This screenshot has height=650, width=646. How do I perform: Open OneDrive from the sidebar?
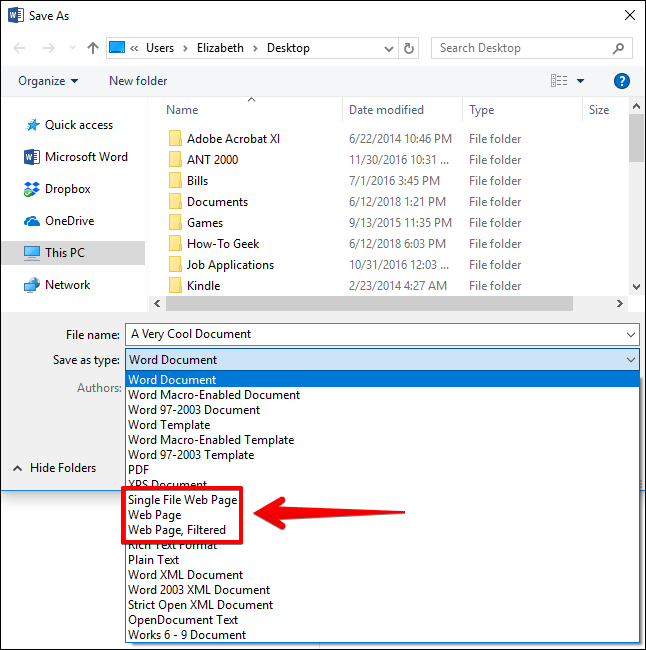click(69, 221)
